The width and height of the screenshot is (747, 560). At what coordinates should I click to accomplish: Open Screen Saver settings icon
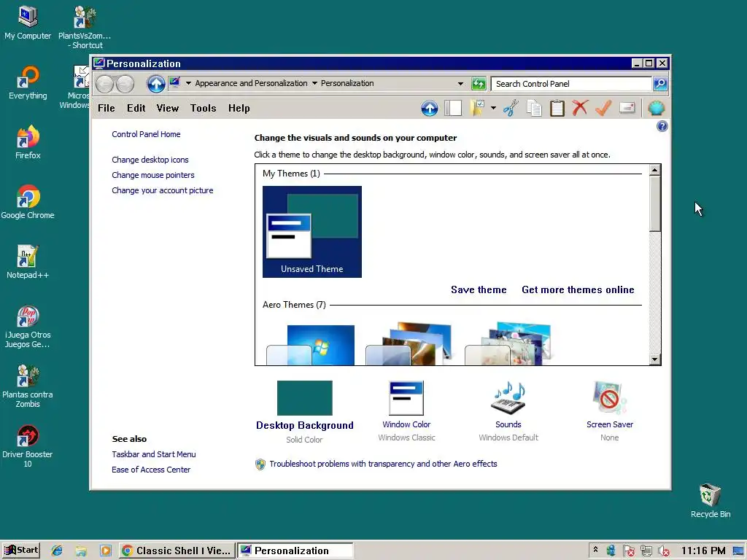609,398
